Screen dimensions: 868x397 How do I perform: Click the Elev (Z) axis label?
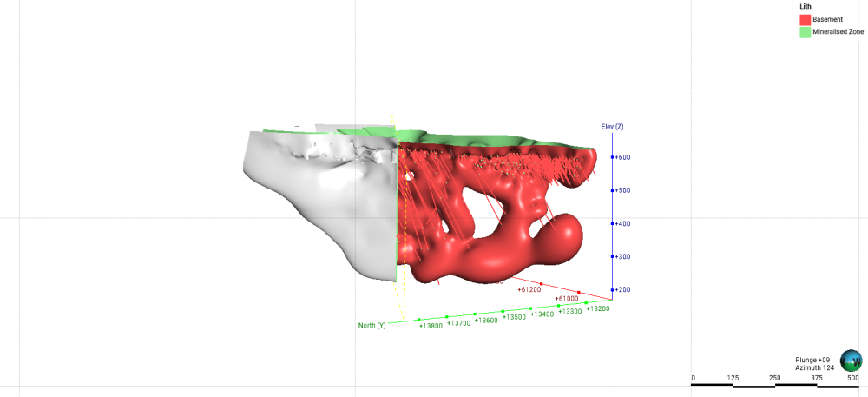pos(612,127)
